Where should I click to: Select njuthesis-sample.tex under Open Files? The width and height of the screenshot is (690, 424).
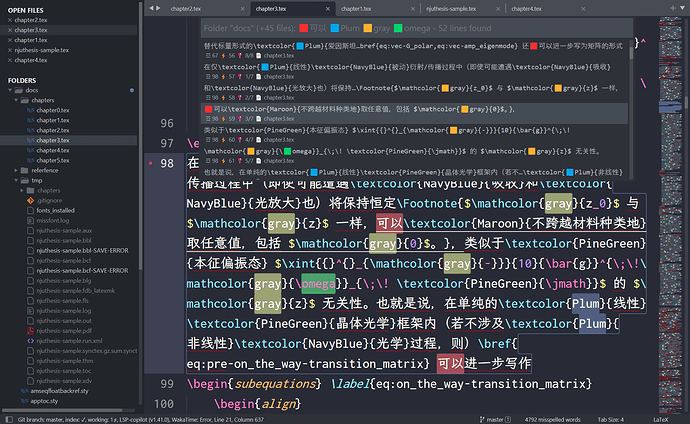pyautogui.click(x=45, y=49)
